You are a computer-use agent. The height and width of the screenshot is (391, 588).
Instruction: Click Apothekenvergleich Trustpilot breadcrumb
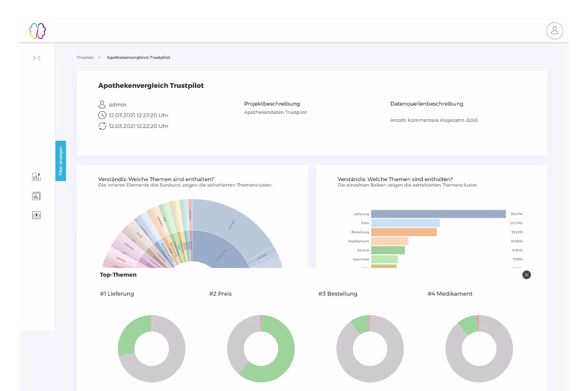click(x=138, y=57)
